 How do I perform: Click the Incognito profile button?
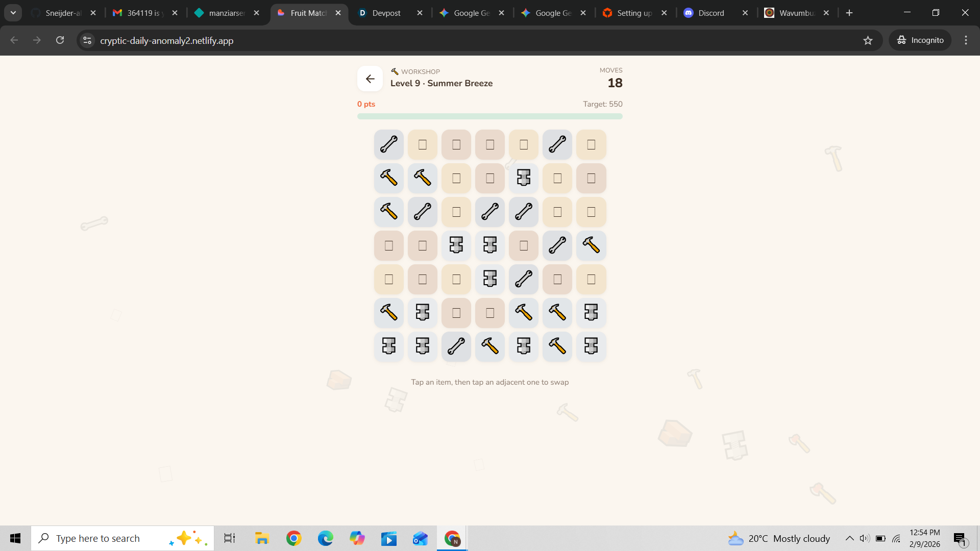tap(920, 40)
